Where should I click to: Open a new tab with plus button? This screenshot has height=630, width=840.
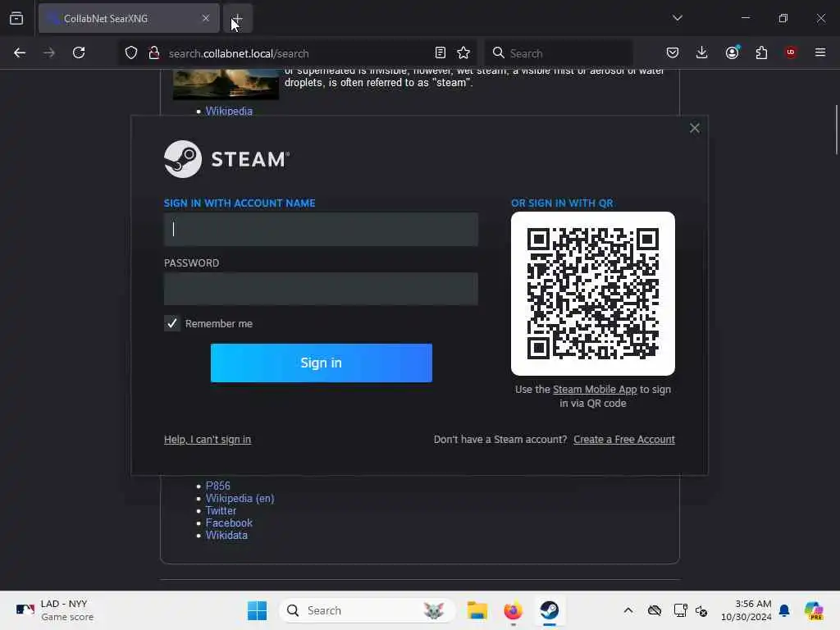[x=237, y=18]
